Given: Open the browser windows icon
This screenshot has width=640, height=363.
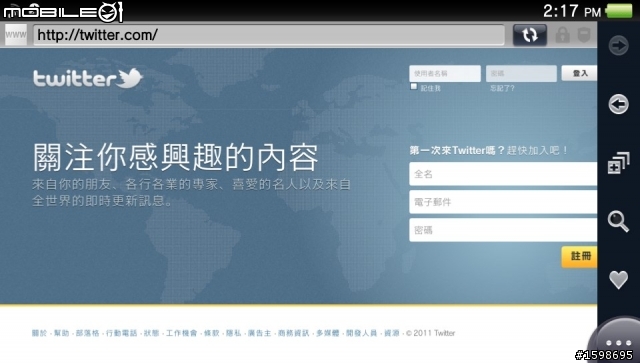Looking at the screenshot, I should click(619, 163).
